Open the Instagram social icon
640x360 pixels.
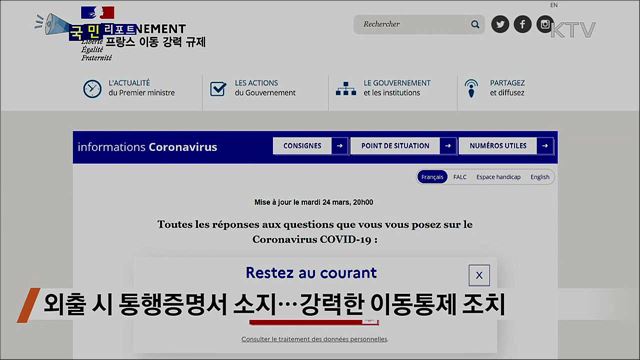click(545, 24)
